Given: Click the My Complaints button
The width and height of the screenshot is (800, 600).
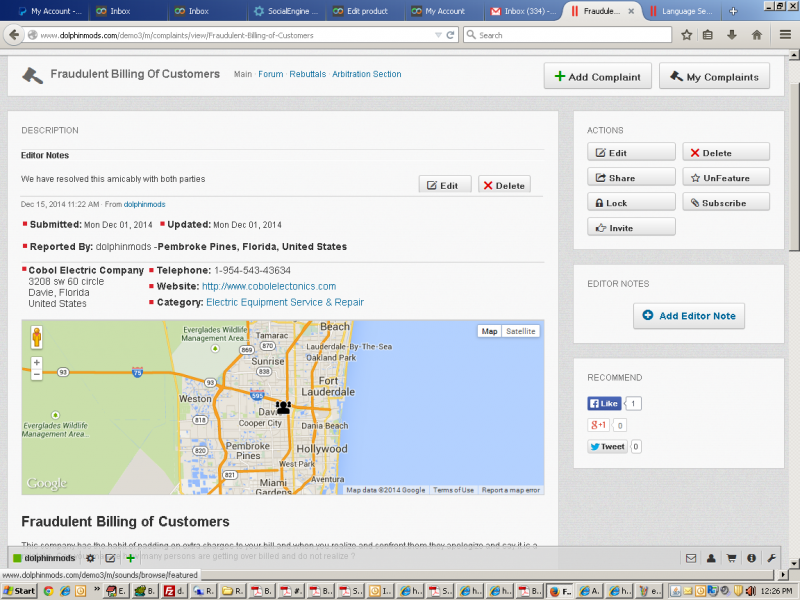Looking at the screenshot, I should click(x=714, y=77).
